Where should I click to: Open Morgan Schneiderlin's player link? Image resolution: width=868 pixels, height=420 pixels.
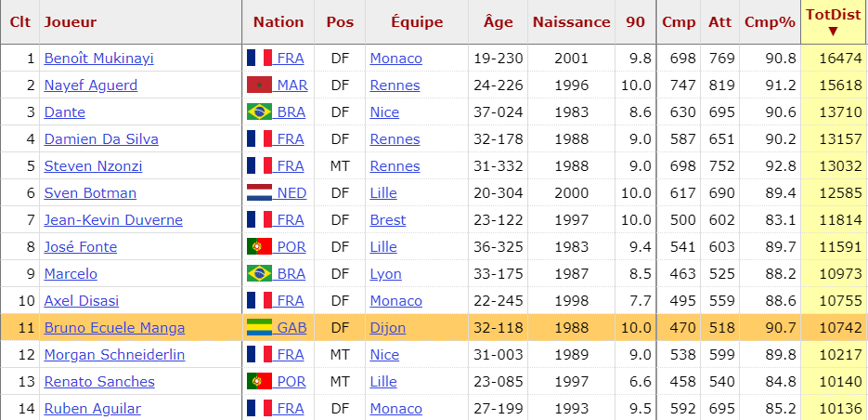click(x=114, y=355)
